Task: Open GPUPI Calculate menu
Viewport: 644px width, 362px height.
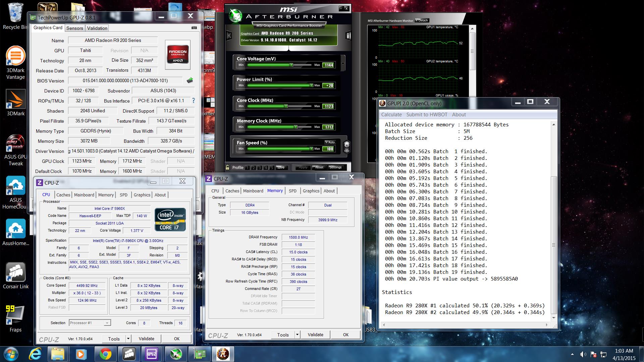Action: [x=391, y=114]
